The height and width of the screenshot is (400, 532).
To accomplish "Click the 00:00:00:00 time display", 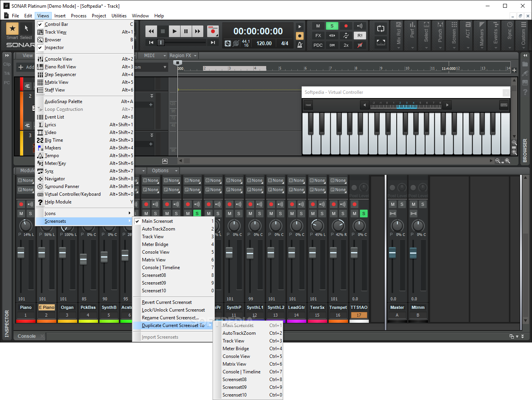I will tap(258, 31).
